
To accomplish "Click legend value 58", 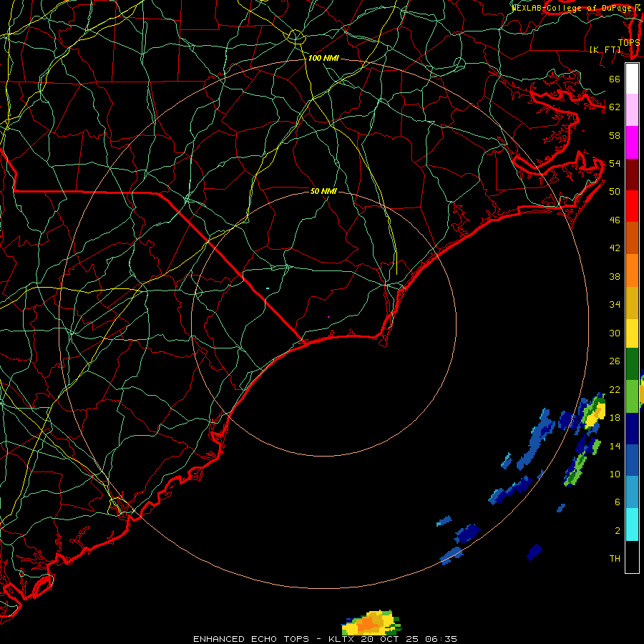I will point(615,135).
